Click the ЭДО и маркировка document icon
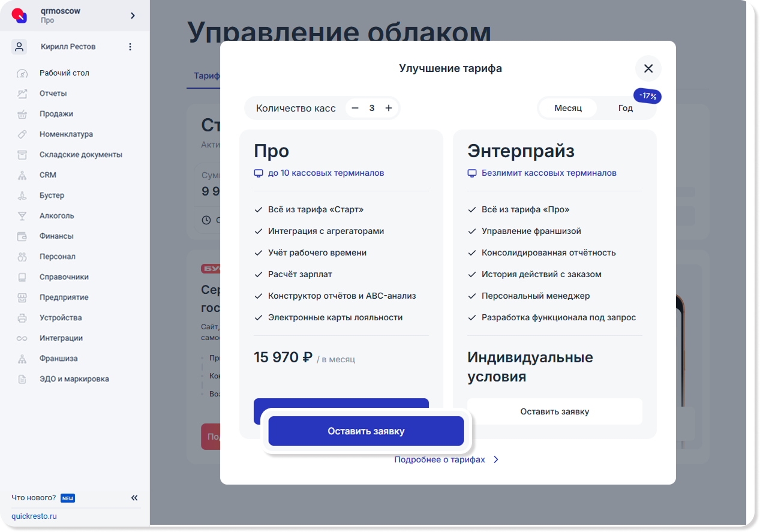 coord(22,379)
